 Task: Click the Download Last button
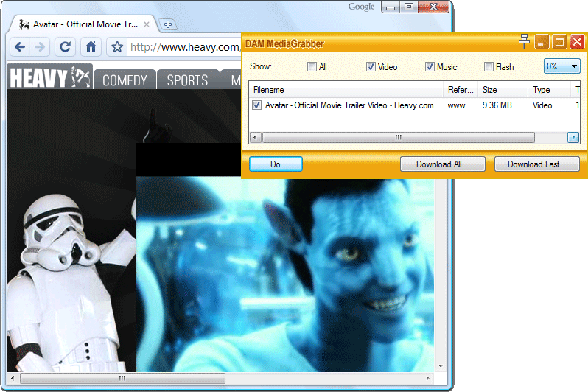(537, 164)
